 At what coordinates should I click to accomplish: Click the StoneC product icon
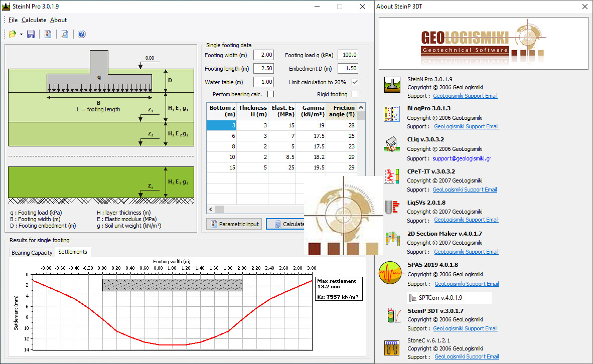pyautogui.click(x=391, y=348)
